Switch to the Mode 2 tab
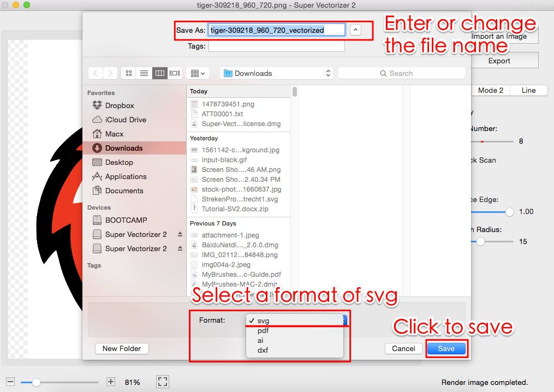This screenshot has width=554, height=392. 490,90
